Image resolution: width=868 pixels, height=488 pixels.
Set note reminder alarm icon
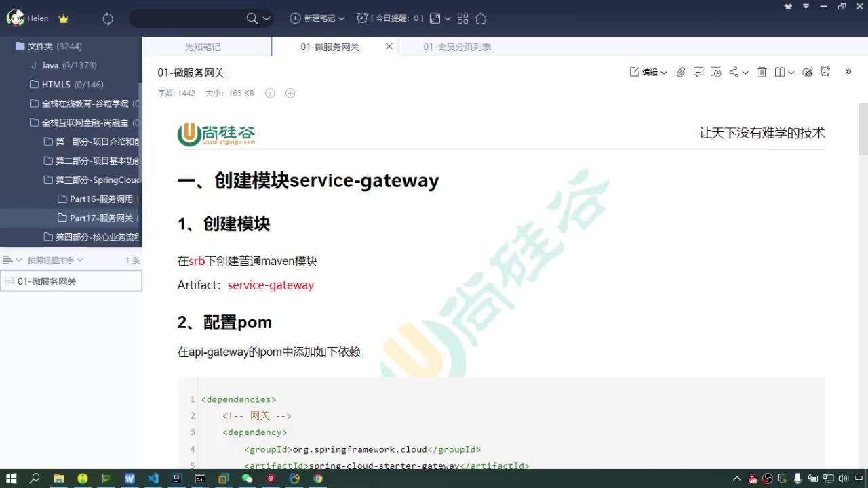tap(825, 72)
